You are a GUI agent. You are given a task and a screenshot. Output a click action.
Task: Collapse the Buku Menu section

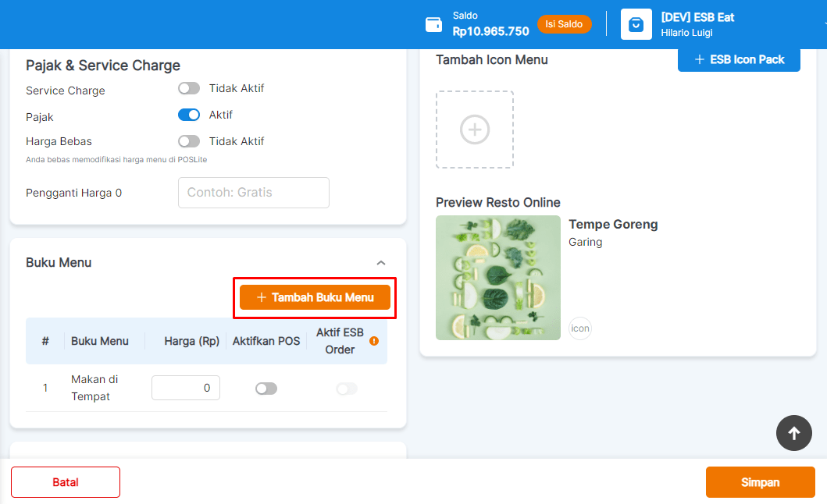click(x=381, y=262)
